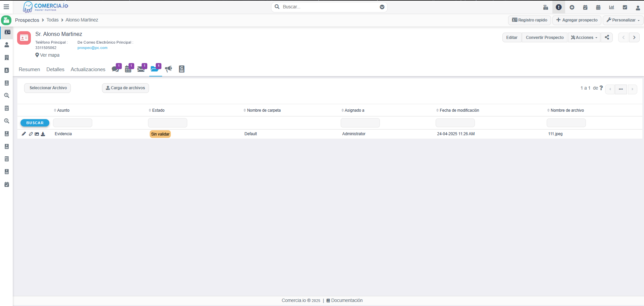Image resolution: width=644 pixels, height=306 pixels.
Task: Click the Sin validar status badge
Action: pyautogui.click(x=160, y=134)
